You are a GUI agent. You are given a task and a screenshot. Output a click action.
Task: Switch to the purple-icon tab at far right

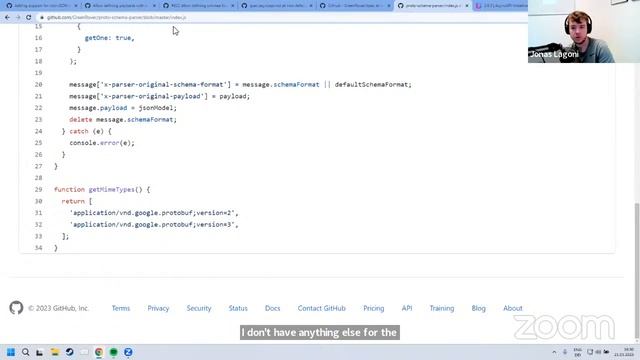pos(500,6)
